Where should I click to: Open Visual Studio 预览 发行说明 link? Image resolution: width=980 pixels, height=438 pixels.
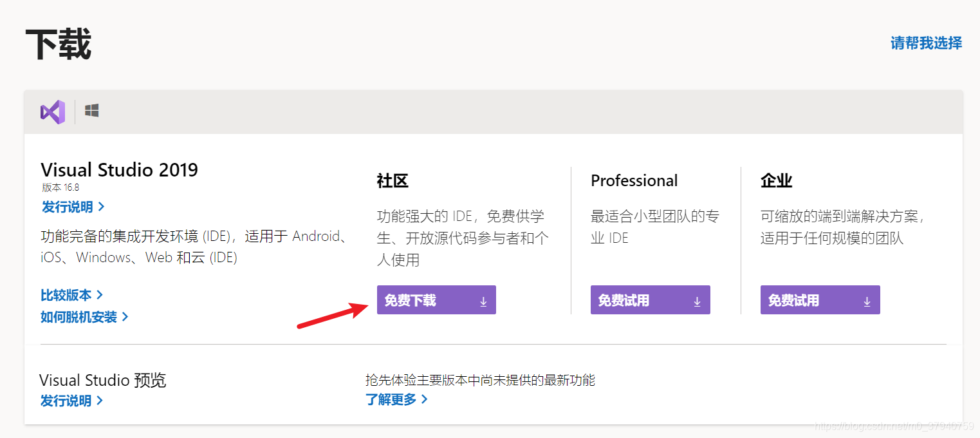point(71,401)
